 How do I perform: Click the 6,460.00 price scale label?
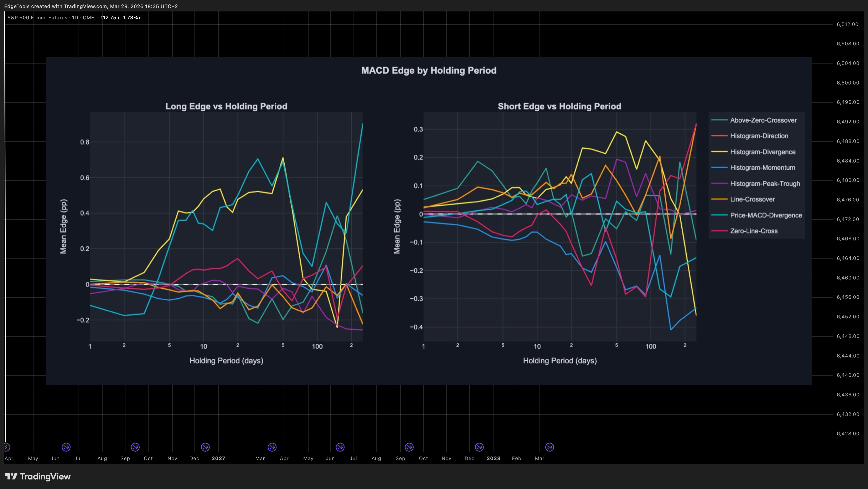click(x=847, y=278)
